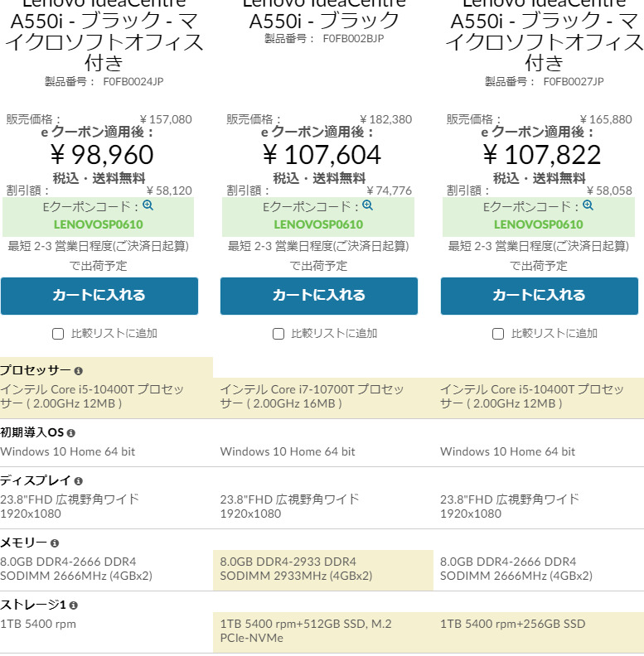This screenshot has height=656, width=644.
Task: Click coupon code LENOVOSP0610 under ¥107,822
Action: 539,224
